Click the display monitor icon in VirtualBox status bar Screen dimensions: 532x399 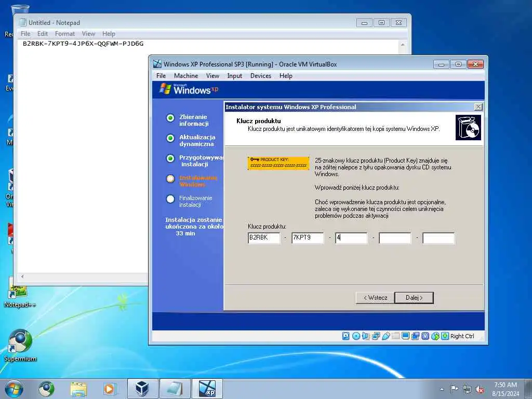pyautogui.click(x=405, y=336)
